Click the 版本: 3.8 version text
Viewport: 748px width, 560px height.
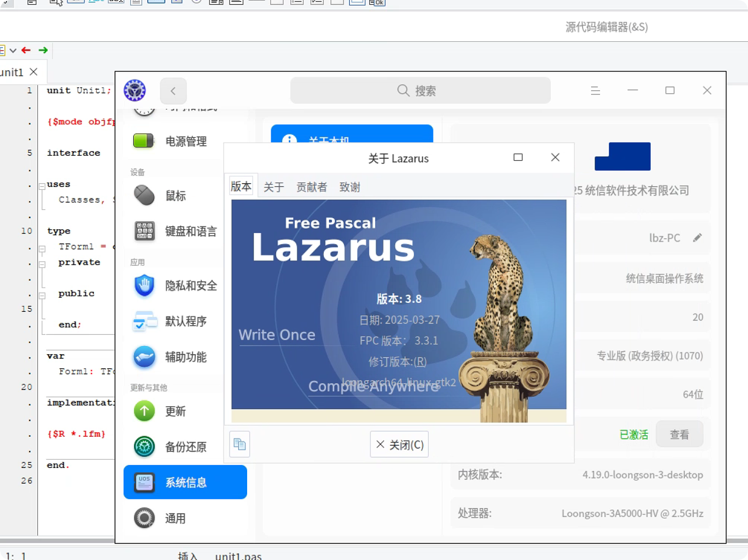[x=399, y=299]
